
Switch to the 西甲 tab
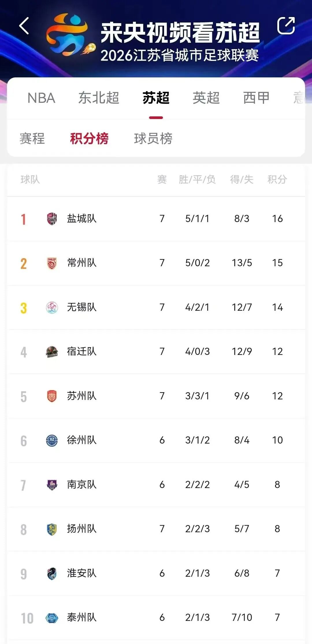257,98
